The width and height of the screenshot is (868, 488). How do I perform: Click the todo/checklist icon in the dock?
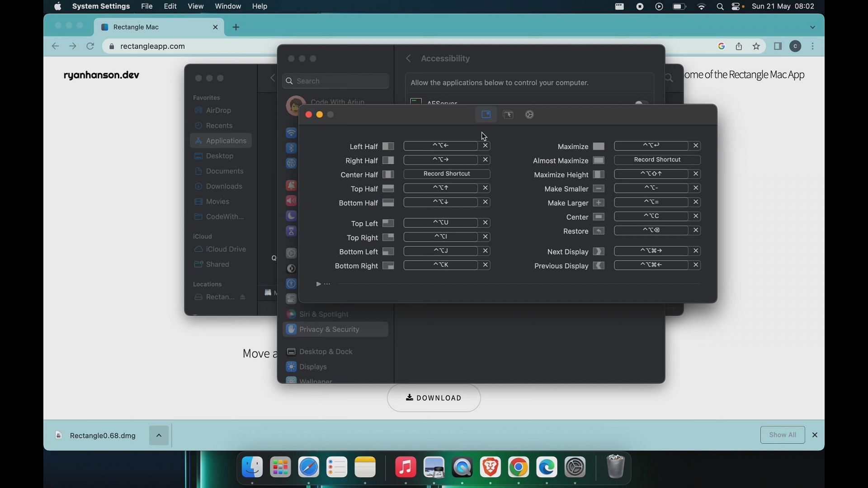click(x=336, y=467)
